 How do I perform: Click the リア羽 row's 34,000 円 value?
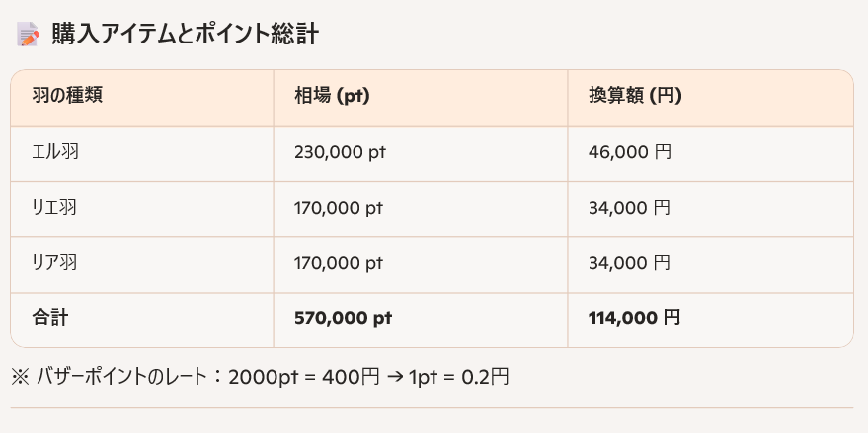[629, 263]
